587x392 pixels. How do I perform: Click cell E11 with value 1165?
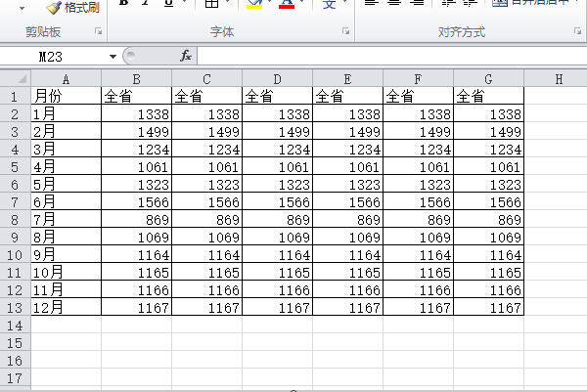pos(347,272)
